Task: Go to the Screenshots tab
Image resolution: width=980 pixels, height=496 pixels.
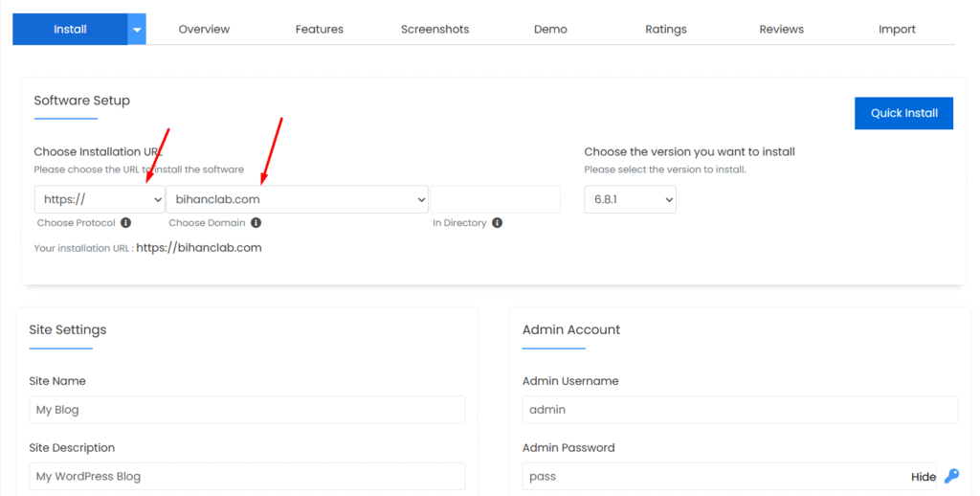Action: point(434,30)
